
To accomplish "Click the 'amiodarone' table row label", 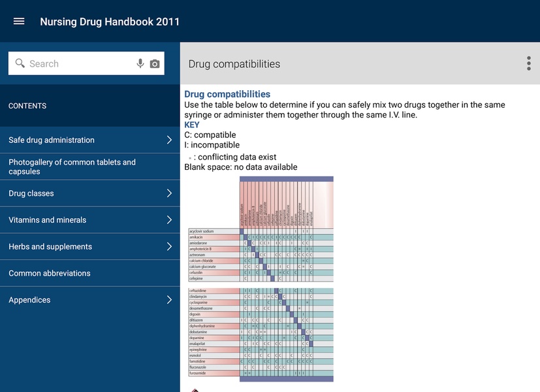I will pyautogui.click(x=198, y=243).
